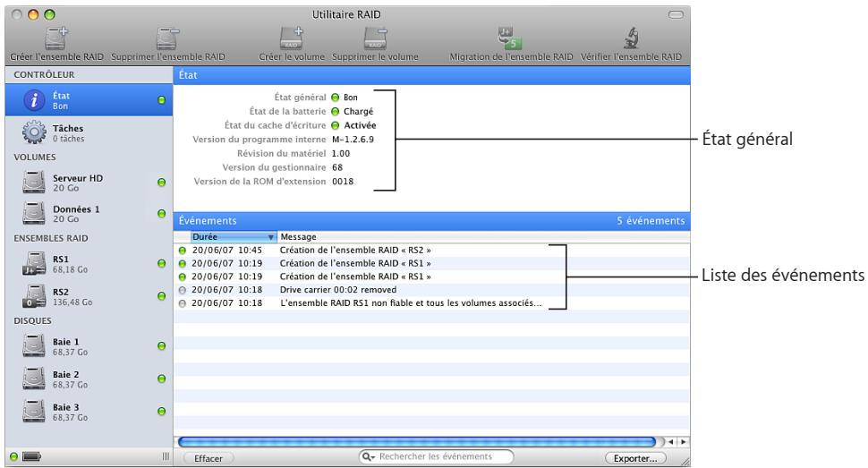Click grey dot of Drive carrier removed event
868x468 pixels.
pos(183,290)
